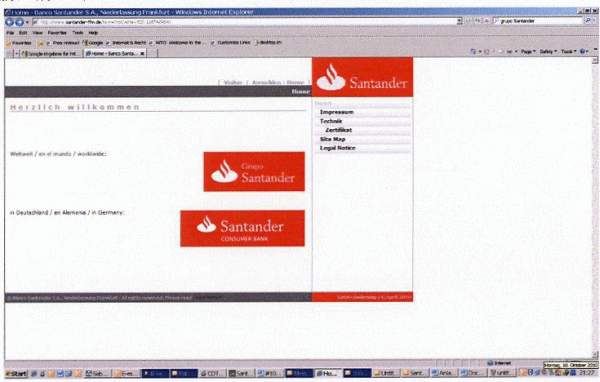Viewport: 600px width, 382px height.
Task: Open the Safety dropdown menu
Action: pyautogui.click(x=548, y=51)
